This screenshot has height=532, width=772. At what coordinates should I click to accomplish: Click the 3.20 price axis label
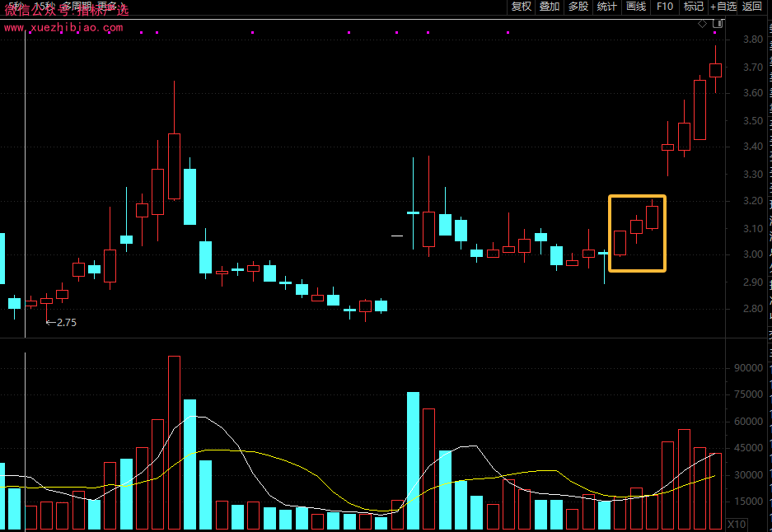tap(753, 201)
